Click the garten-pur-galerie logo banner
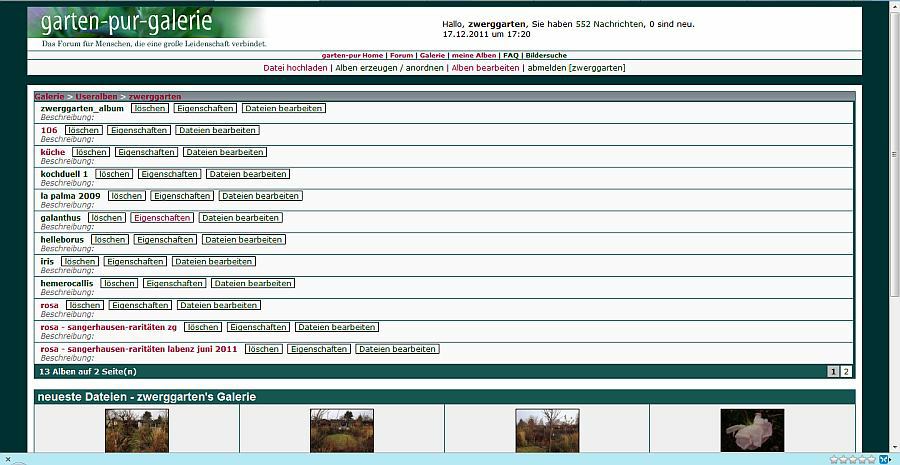Image resolution: width=900 pixels, height=465 pixels. click(150, 24)
